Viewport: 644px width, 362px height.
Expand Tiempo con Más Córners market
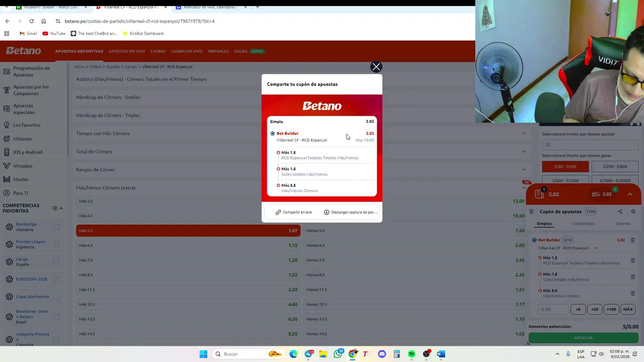point(302,133)
